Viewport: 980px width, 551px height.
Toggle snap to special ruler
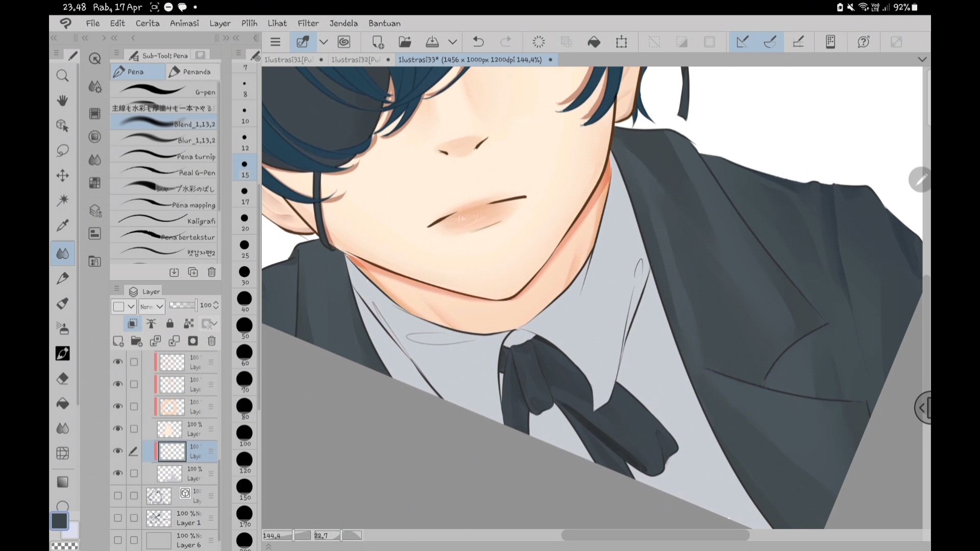(770, 42)
